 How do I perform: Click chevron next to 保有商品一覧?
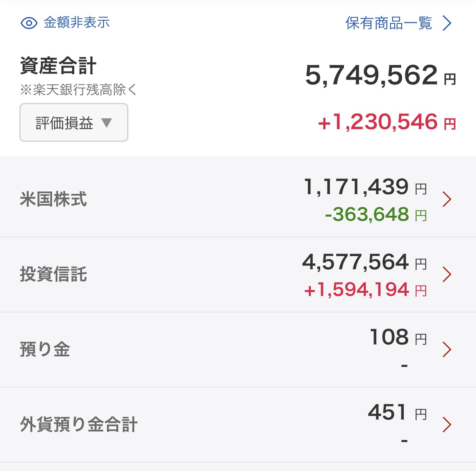[447, 23]
